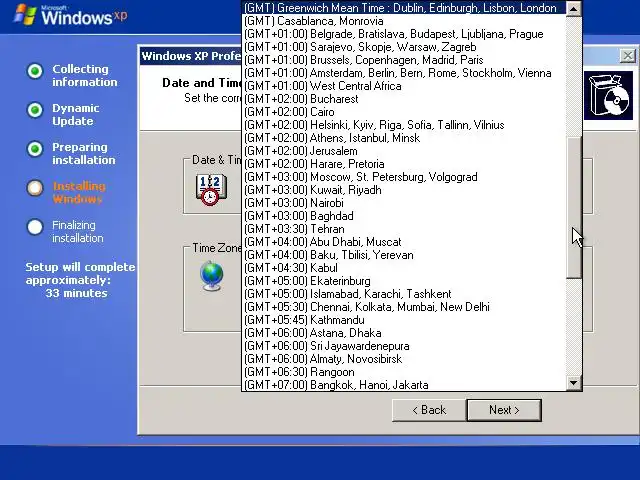The height and width of the screenshot is (480, 640).
Task: Choose Kuwait, Riyadh time zone
Action: click(404, 190)
